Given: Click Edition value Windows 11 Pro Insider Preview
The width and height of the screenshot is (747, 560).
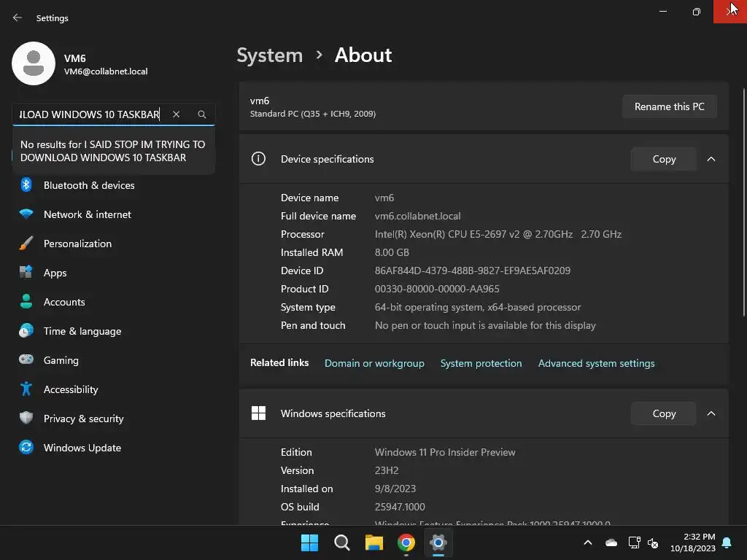Looking at the screenshot, I should coord(445,452).
